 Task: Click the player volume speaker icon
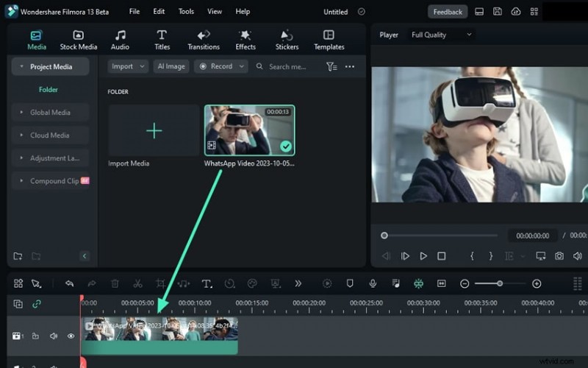pos(578,256)
